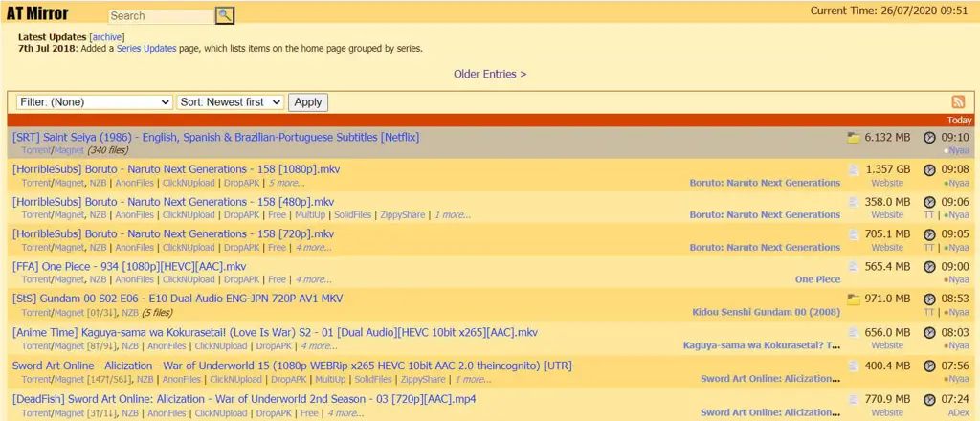Click SolidFiles link on Boruto 480p row
The image size is (980, 421).
point(352,215)
